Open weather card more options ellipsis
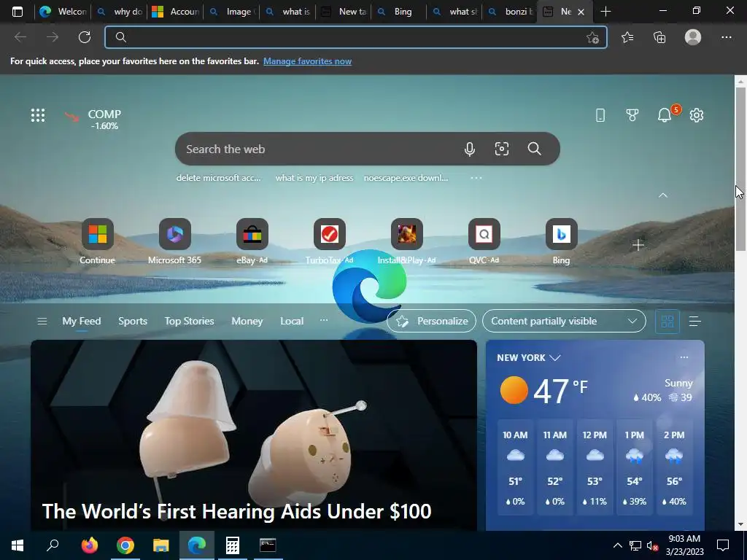 pos(684,357)
